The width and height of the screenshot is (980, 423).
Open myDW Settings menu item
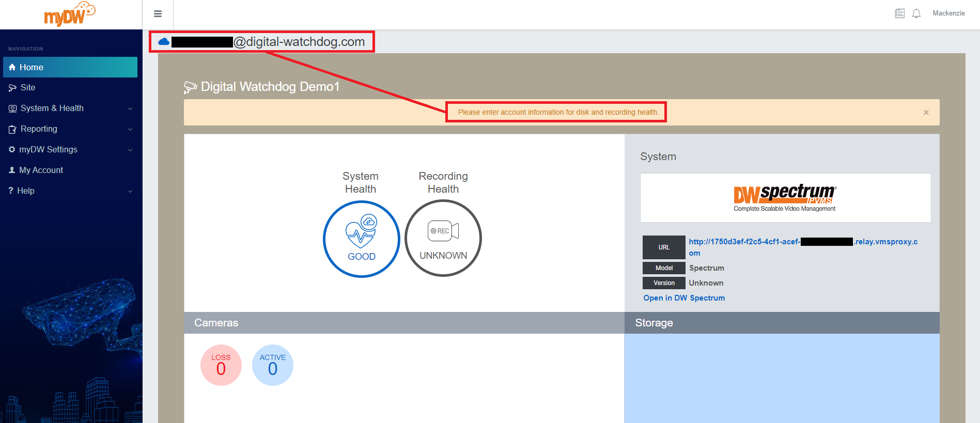pyautogui.click(x=70, y=150)
